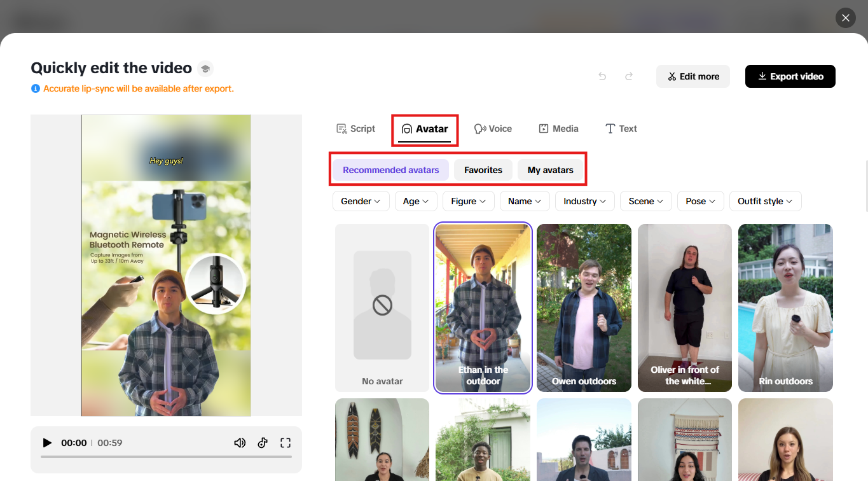Choose the Ethan in the outdoor avatar
This screenshot has height=488, width=868.
coord(483,308)
